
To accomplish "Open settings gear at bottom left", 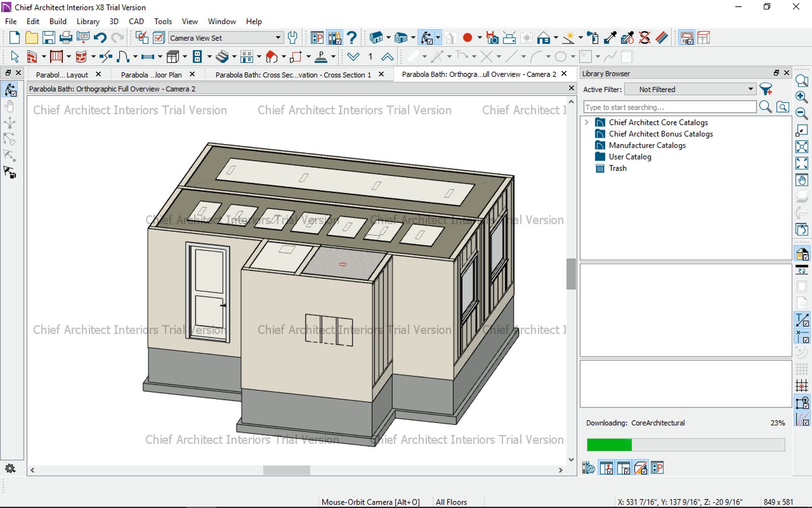I will coord(10,468).
